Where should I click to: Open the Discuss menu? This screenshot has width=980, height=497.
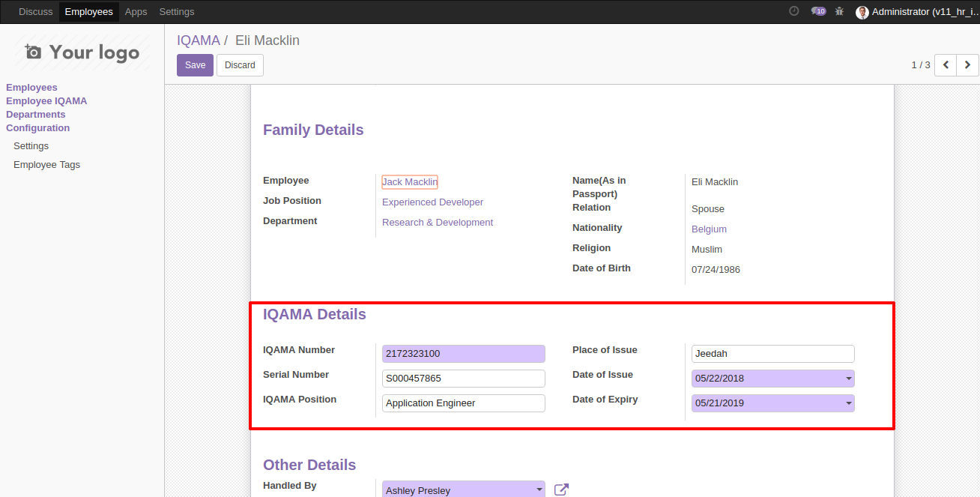(x=35, y=11)
